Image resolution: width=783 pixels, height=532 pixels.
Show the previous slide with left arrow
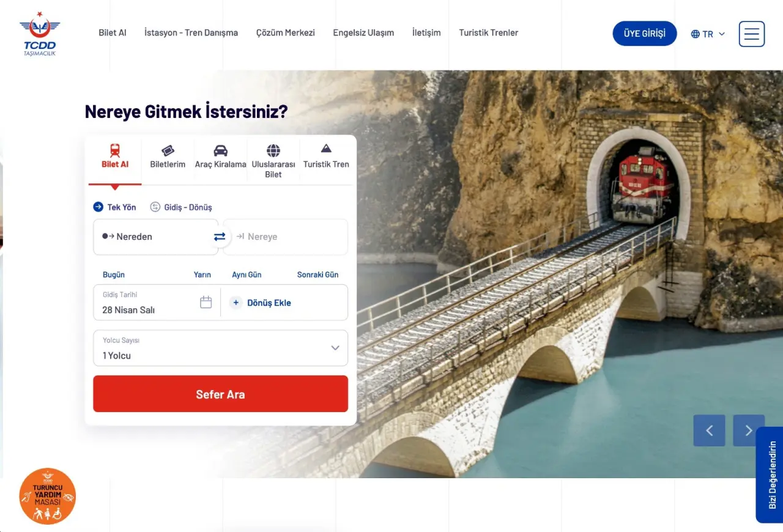tap(709, 430)
